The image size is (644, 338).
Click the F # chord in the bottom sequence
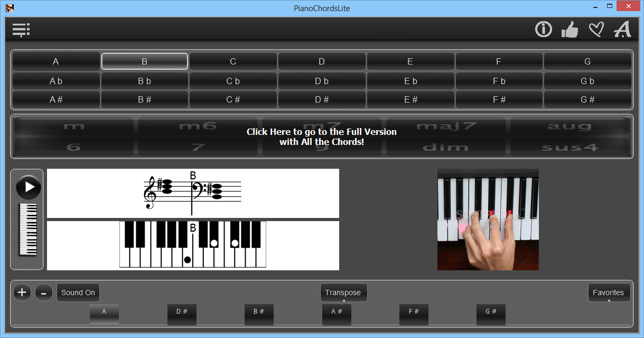tap(414, 314)
